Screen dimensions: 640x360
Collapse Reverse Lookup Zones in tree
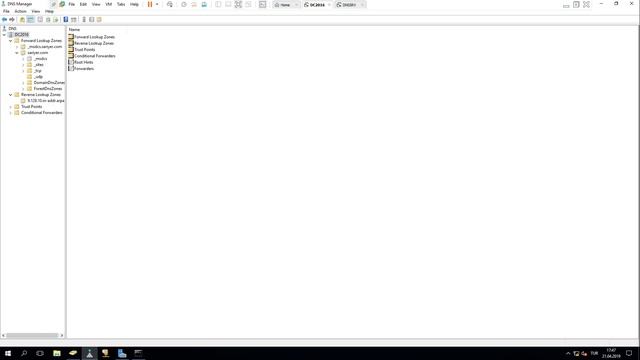click(11, 95)
